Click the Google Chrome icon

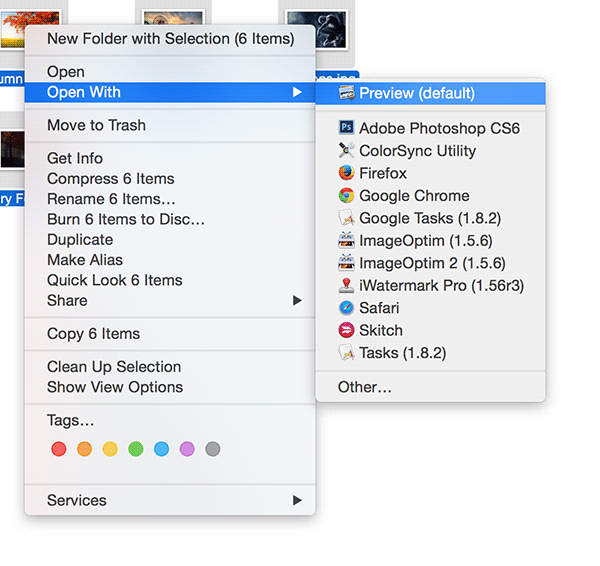pyautogui.click(x=347, y=196)
